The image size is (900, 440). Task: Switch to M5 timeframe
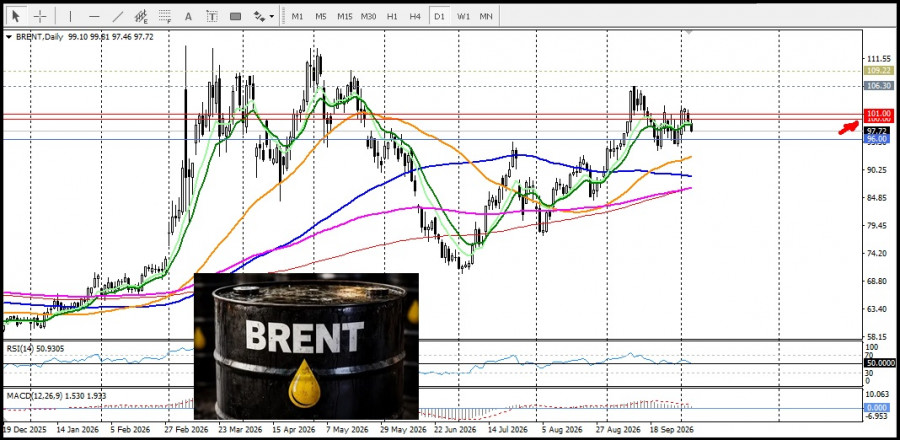pos(320,17)
